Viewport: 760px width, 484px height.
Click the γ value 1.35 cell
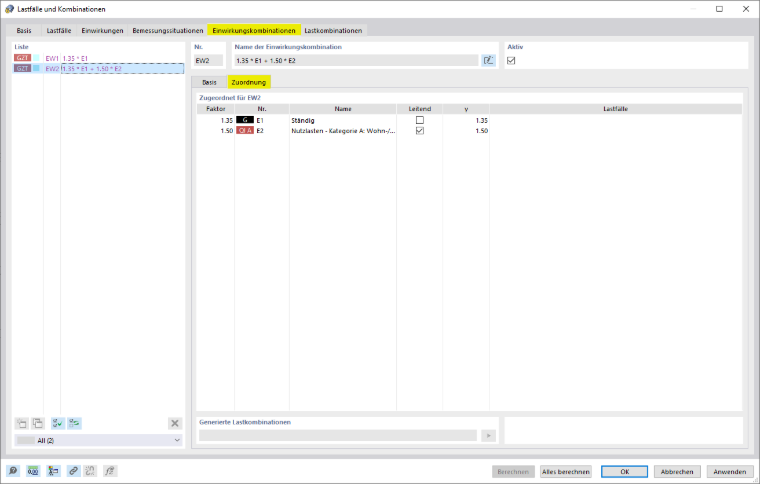pyautogui.click(x=466, y=120)
